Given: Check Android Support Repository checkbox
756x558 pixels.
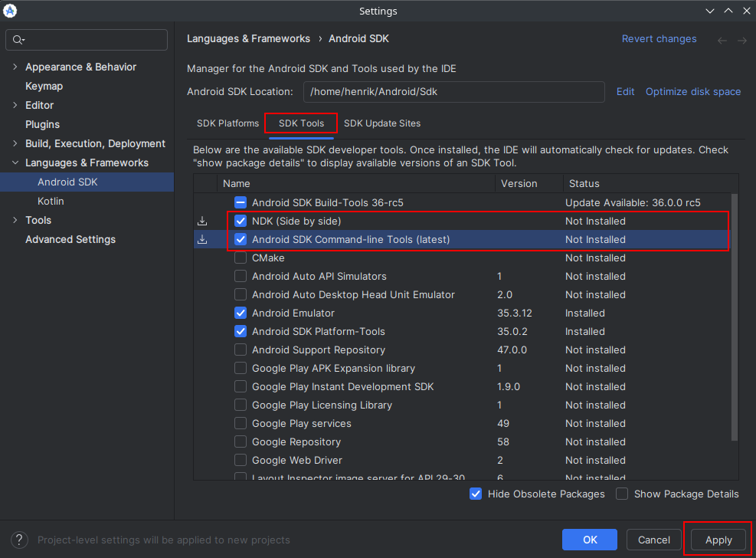Looking at the screenshot, I should pyautogui.click(x=241, y=350).
